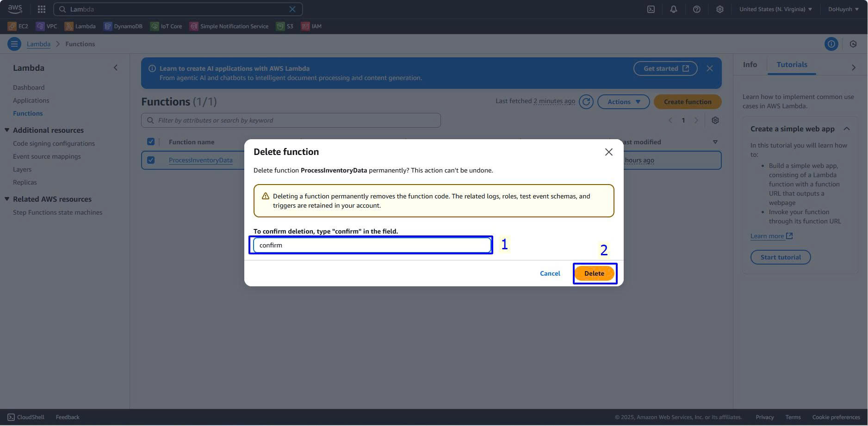
Task: Uncheck the ProcessInventoryData row checkbox
Action: (x=151, y=160)
